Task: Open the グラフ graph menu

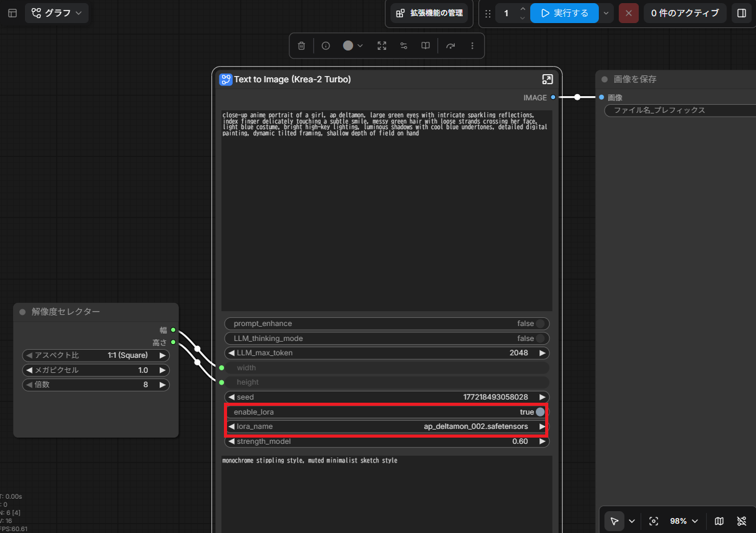Action: [57, 13]
